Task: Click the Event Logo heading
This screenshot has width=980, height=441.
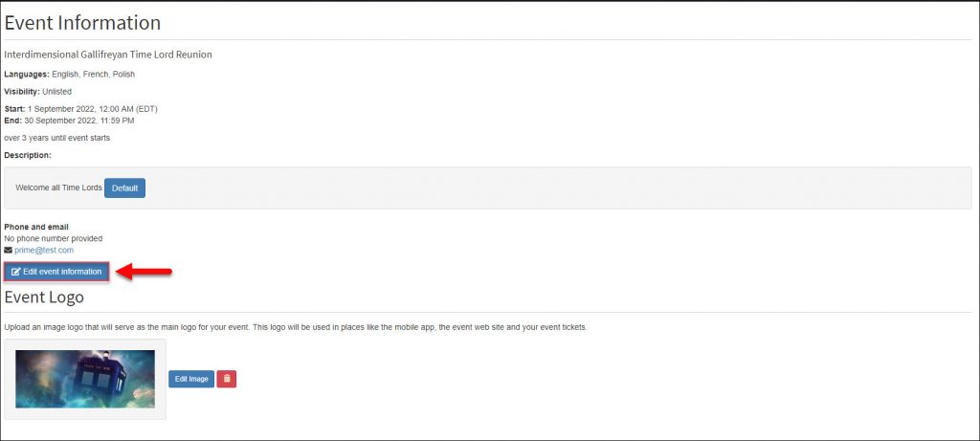Action: click(x=44, y=298)
